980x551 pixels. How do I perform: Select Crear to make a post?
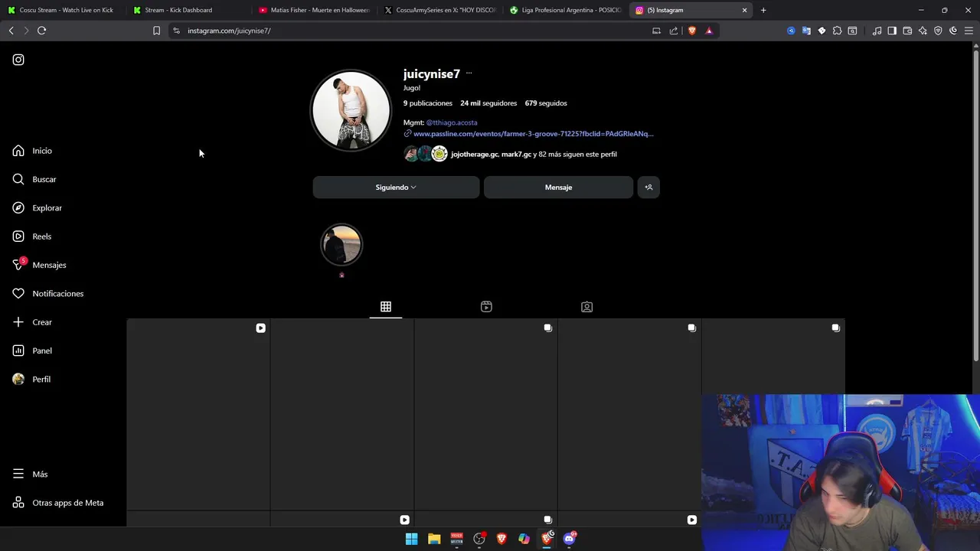pyautogui.click(x=32, y=322)
